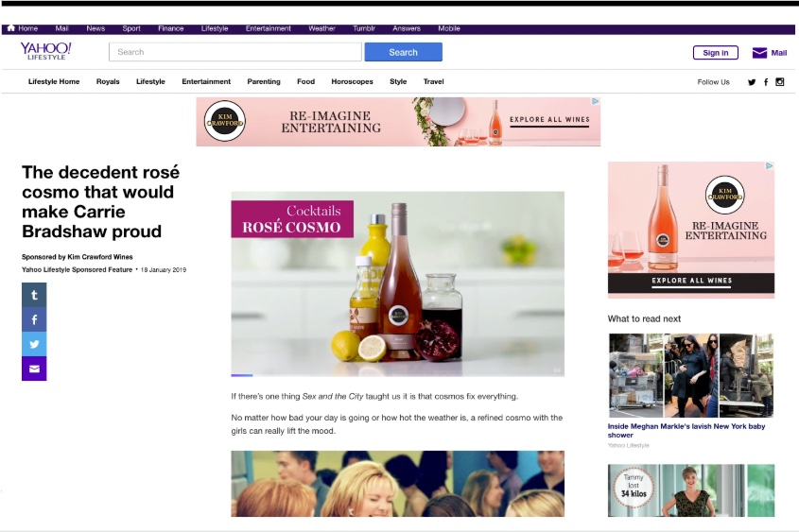Image resolution: width=799 pixels, height=532 pixels.
Task: Open Finance in top navigation bar
Action: [x=171, y=28]
